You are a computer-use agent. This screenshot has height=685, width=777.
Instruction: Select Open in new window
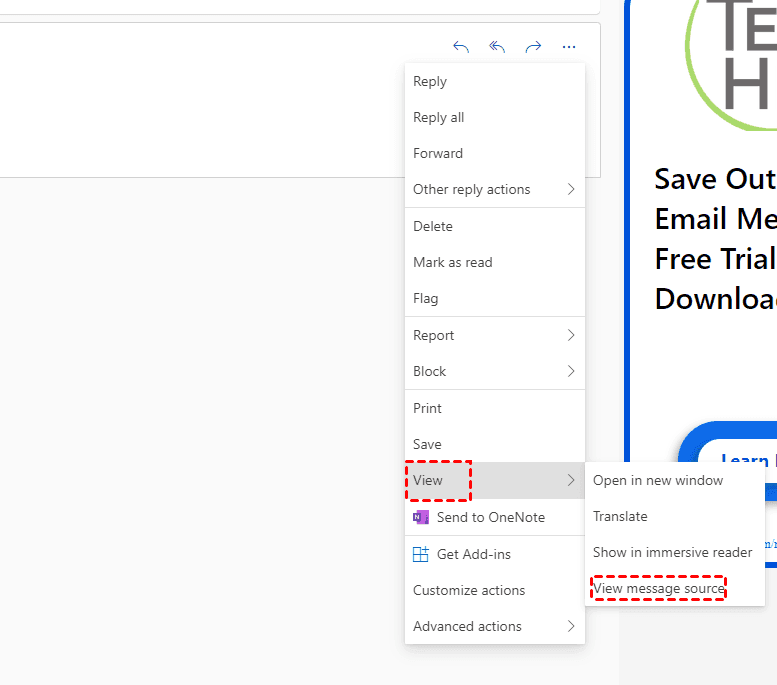(x=658, y=480)
